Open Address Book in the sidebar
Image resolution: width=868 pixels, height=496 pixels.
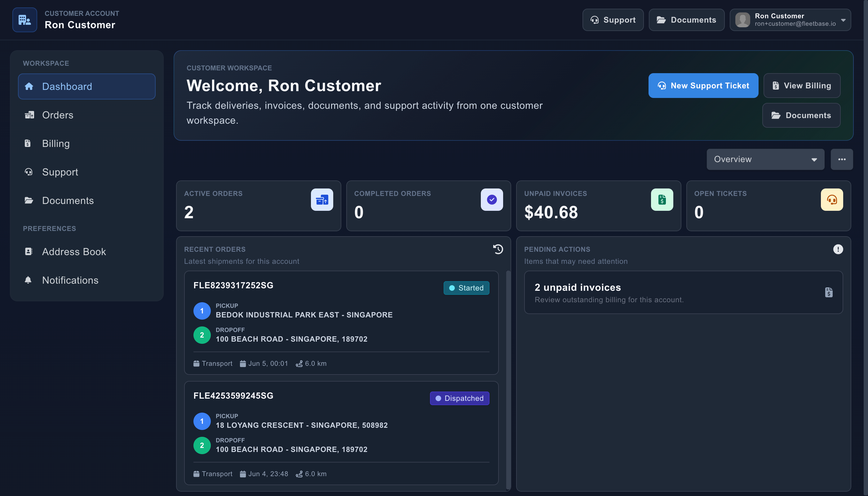86,252
